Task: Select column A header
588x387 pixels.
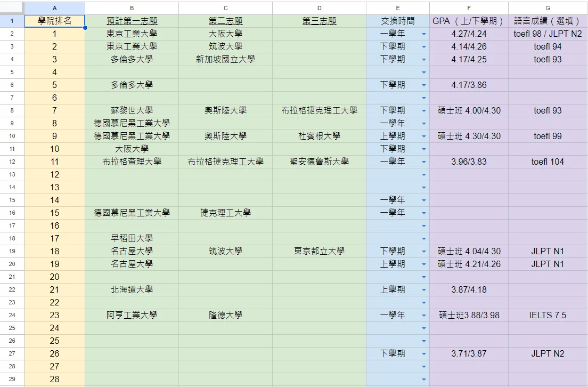Action: tap(55, 8)
